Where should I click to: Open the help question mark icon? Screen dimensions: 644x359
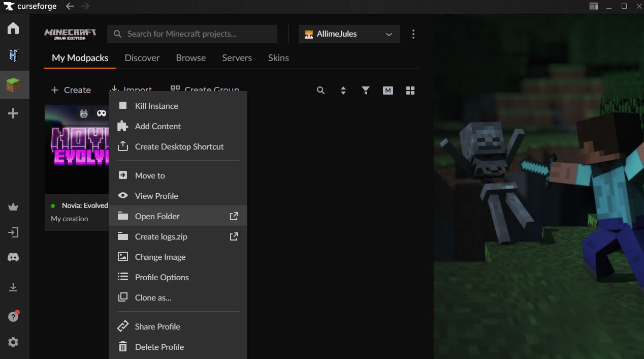point(13,317)
